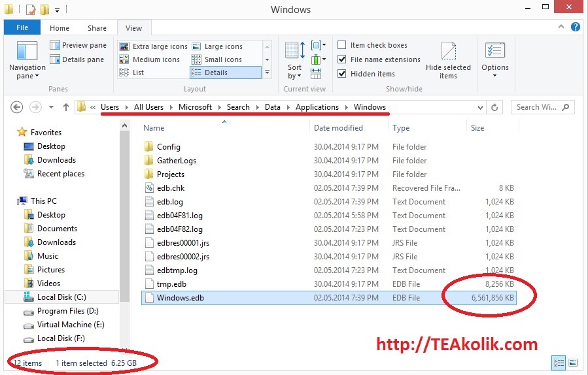Screen dimensions: 588x375
Task: Open the File tab
Action: pos(22,27)
